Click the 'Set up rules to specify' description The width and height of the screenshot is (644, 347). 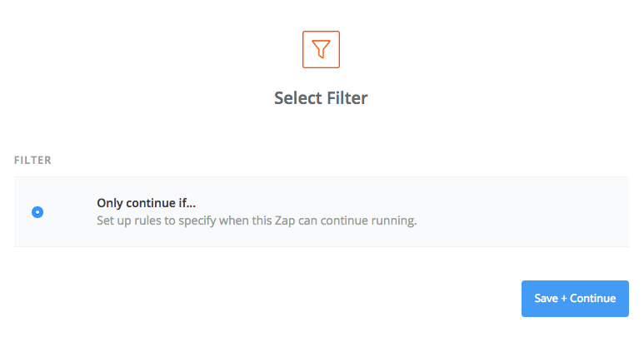257,221
